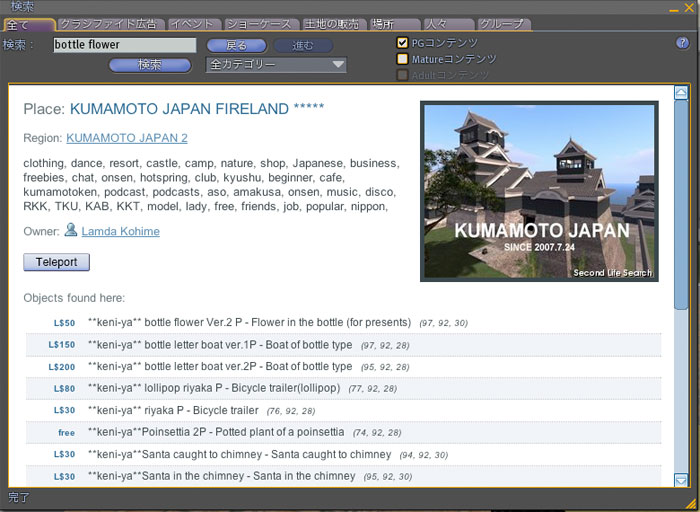Enable the Mature content checkbox
Viewport: 700px width, 512px height.
[x=403, y=59]
